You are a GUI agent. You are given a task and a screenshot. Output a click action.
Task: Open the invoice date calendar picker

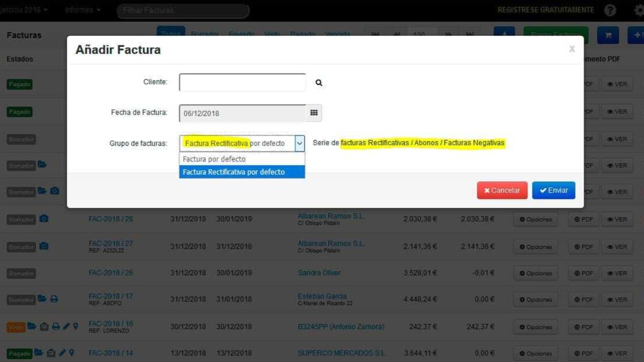(314, 113)
